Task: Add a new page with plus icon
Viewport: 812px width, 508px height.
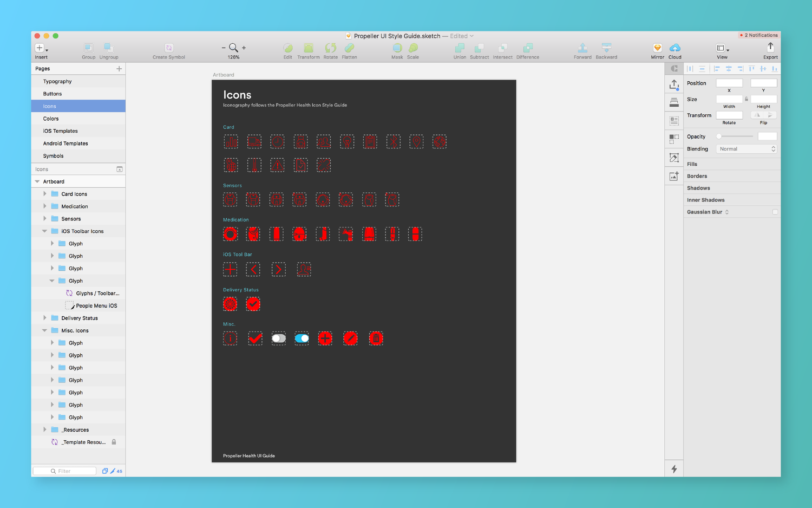Action: click(x=119, y=69)
